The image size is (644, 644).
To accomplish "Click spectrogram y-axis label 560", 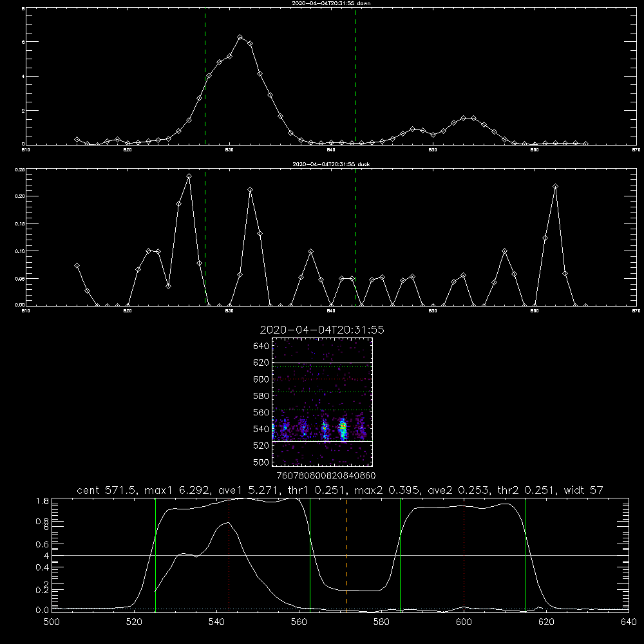I will (x=261, y=412).
